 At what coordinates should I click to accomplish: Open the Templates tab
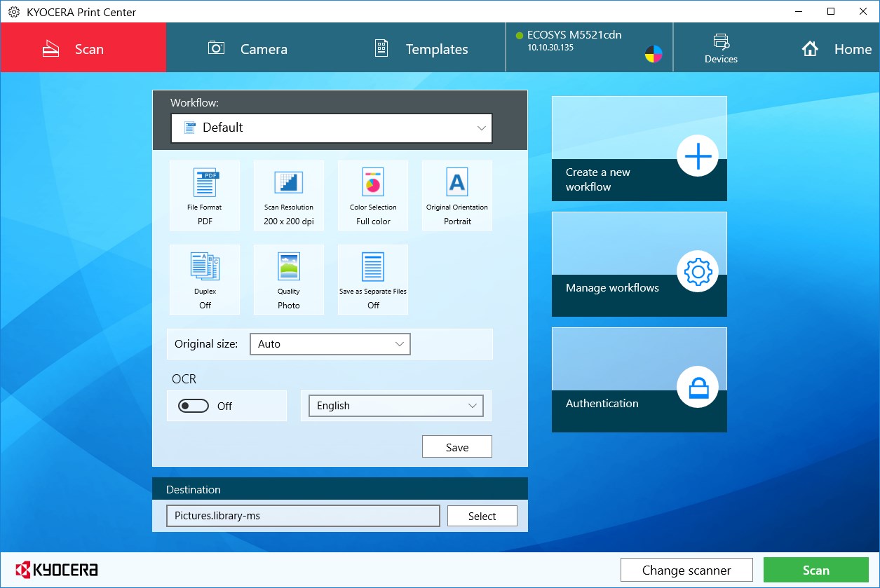(421, 48)
